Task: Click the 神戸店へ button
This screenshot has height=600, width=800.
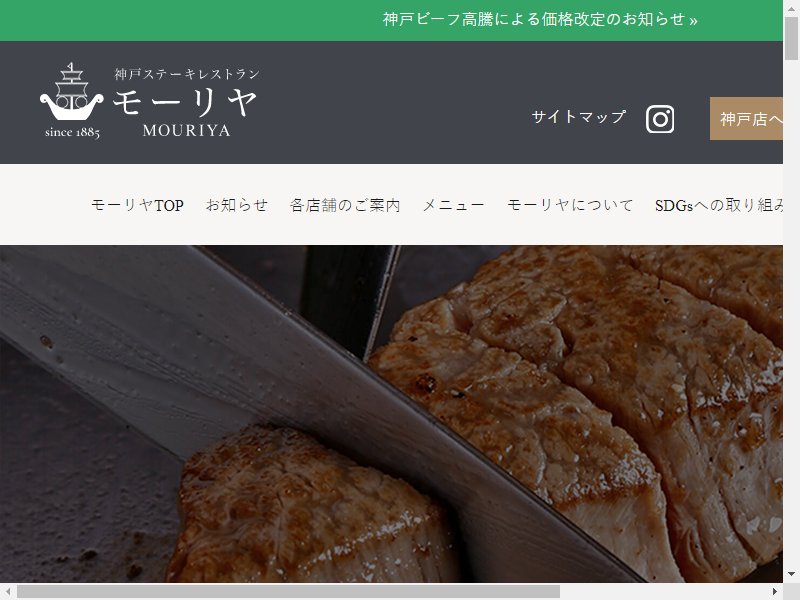Action: (x=746, y=118)
